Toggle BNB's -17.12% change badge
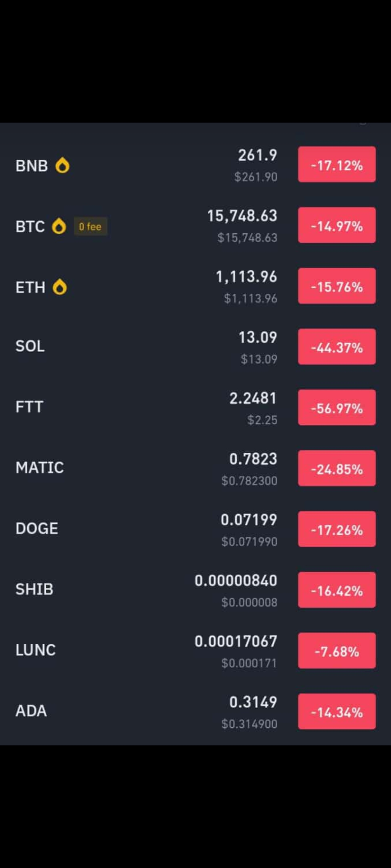This screenshot has width=391, height=868. [337, 164]
